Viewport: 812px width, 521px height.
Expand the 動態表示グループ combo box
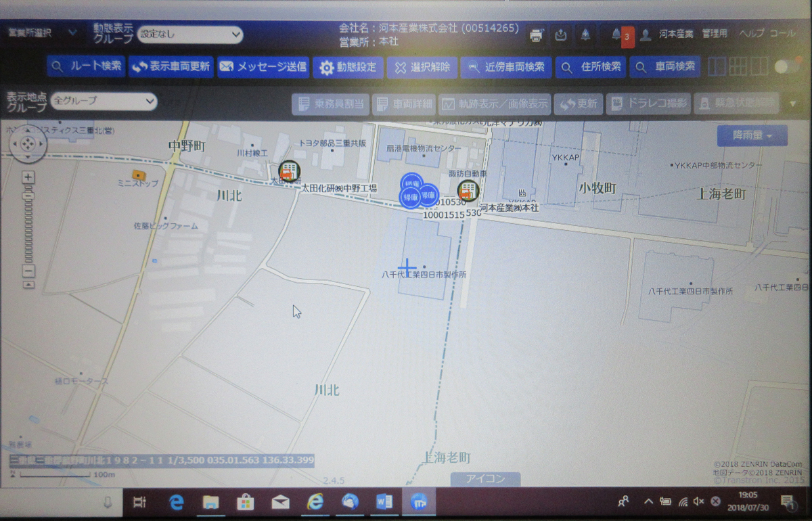point(190,35)
